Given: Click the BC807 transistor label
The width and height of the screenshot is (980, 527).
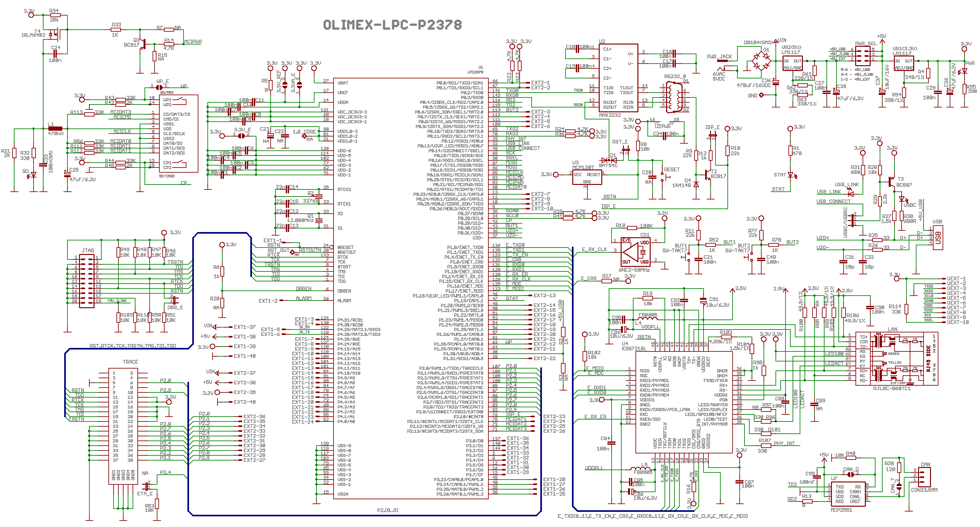Looking at the screenshot, I should tap(904, 185).
